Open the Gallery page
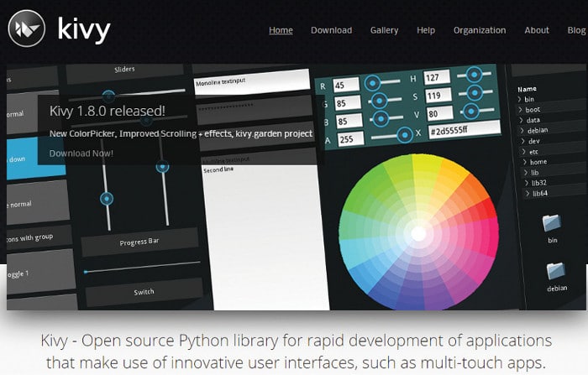588x375 pixels. click(x=384, y=30)
